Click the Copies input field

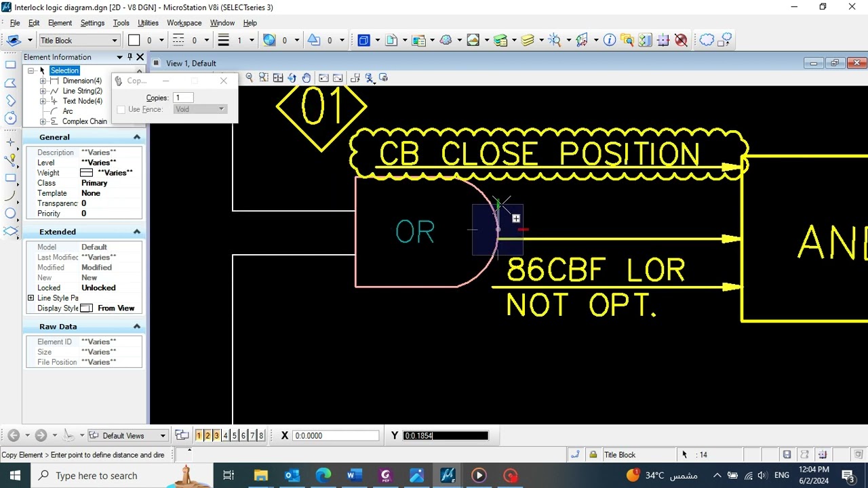click(183, 98)
